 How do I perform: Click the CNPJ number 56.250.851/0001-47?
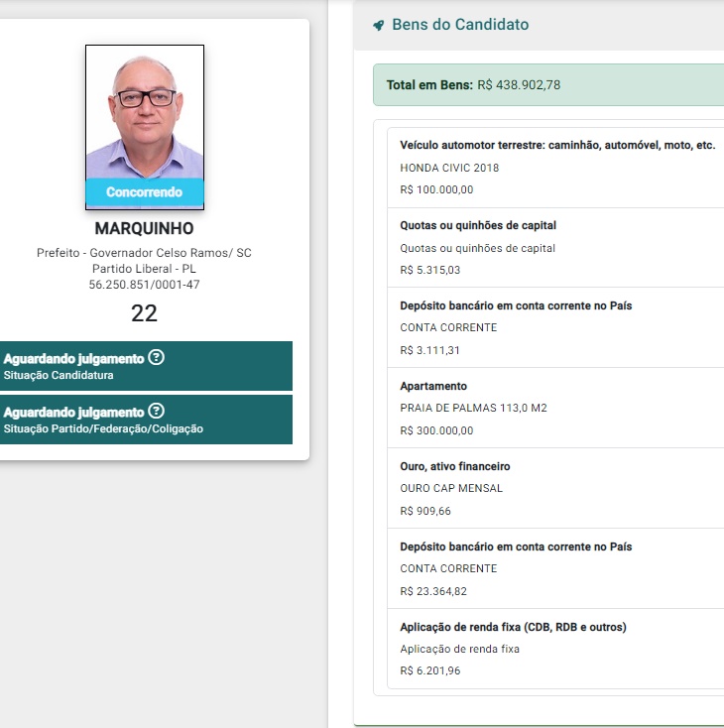(x=144, y=284)
